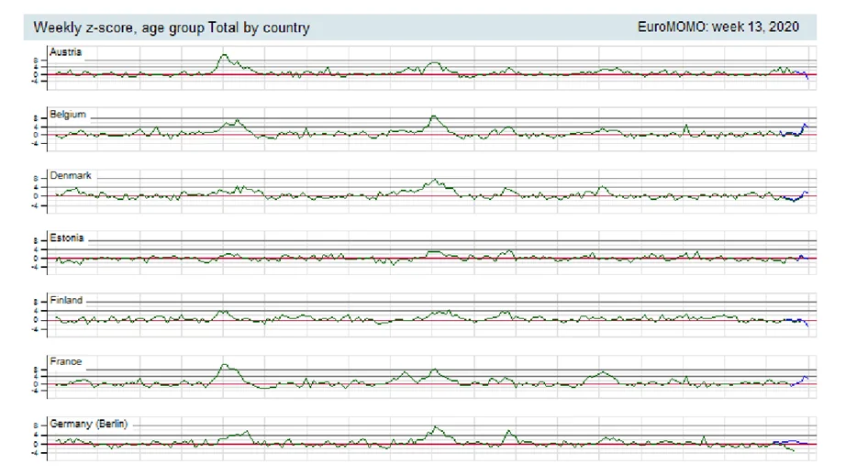868x475 pixels.
Task: Click France's first large peak
Action: tap(224, 366)
